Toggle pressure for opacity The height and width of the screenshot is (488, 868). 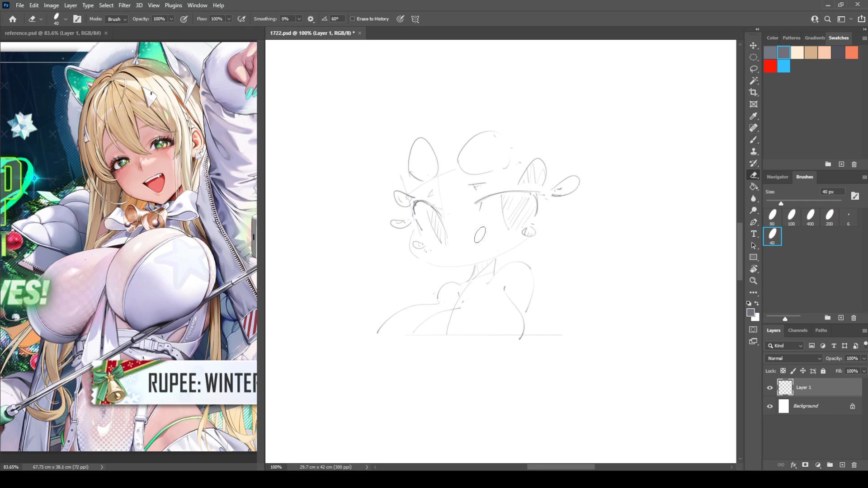[x=184, y=19]
